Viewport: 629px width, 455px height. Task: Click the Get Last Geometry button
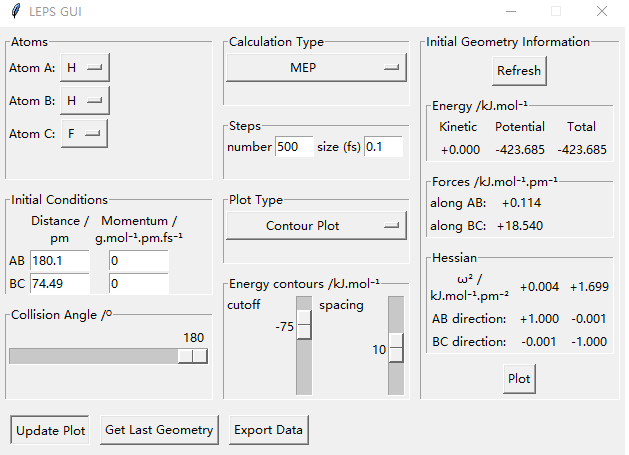tap(159, 430)
